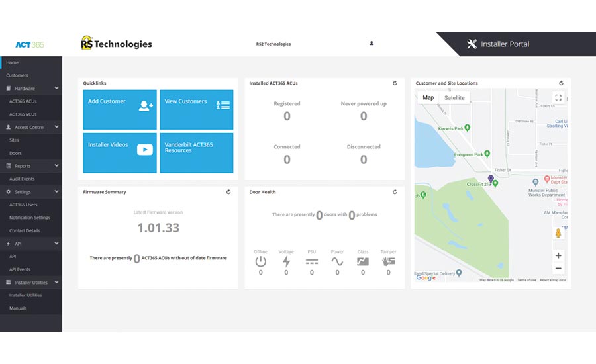596x364 pixels.
Task: Switch map to Satellite view
Action: (x=454, y=98)
